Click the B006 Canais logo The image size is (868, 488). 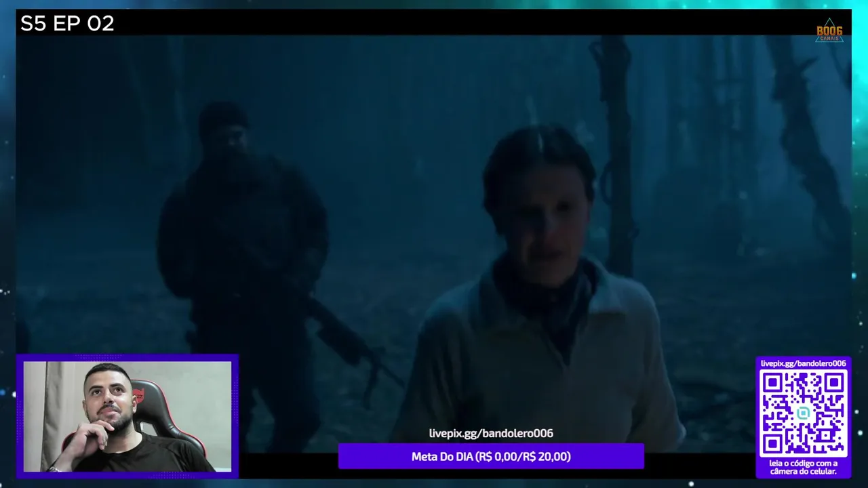coord(829,30)
